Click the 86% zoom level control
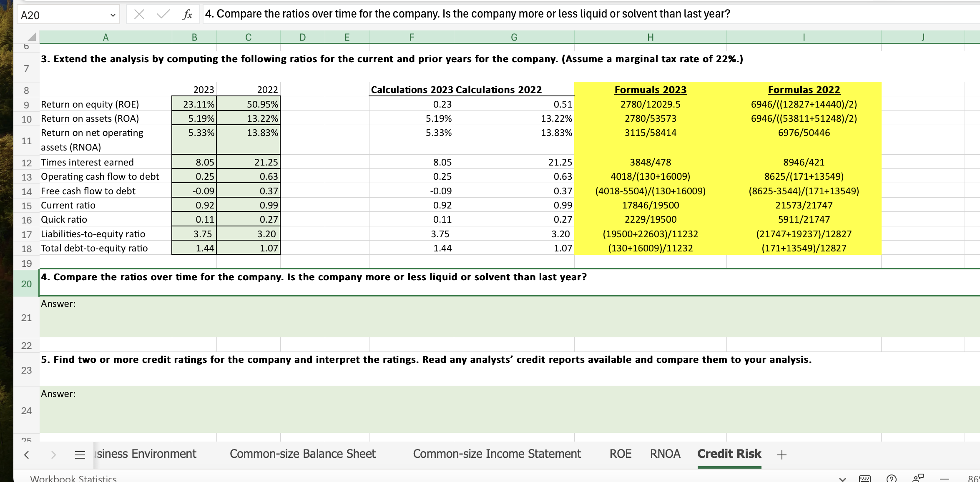 (x=974, y=479)
